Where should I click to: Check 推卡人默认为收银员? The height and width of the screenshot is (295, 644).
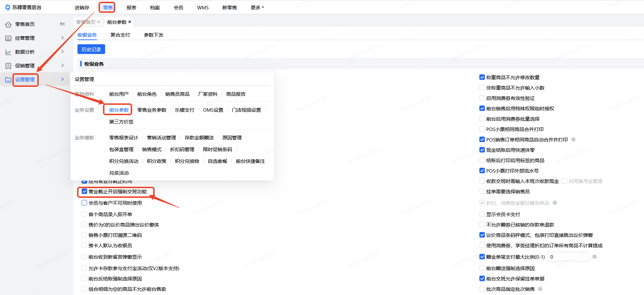click(x=84, y=245)
